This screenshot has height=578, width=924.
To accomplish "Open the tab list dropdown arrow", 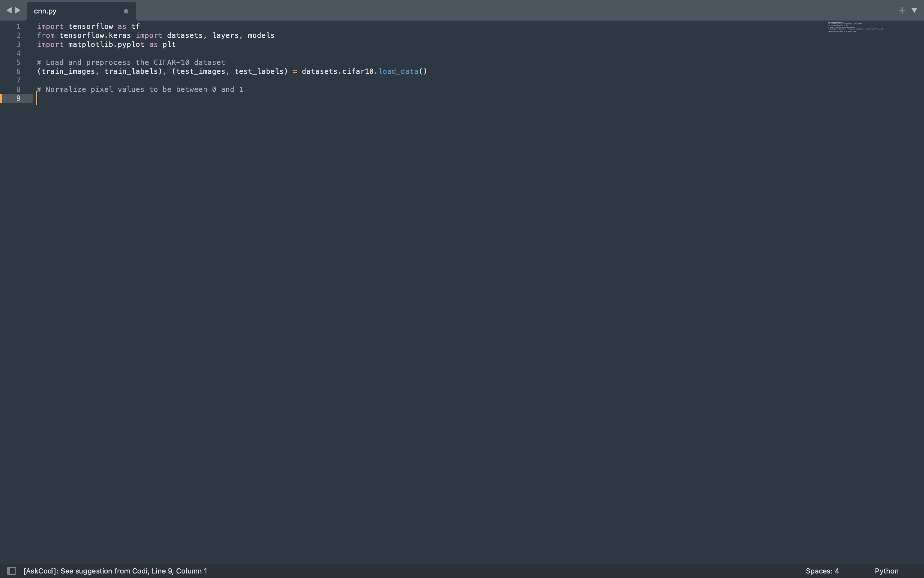I will (x=914, y=10).
